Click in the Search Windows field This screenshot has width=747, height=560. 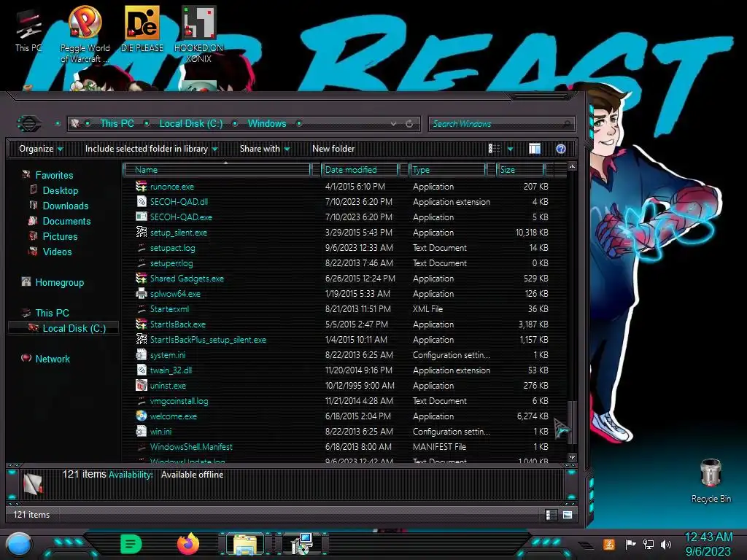502,124
